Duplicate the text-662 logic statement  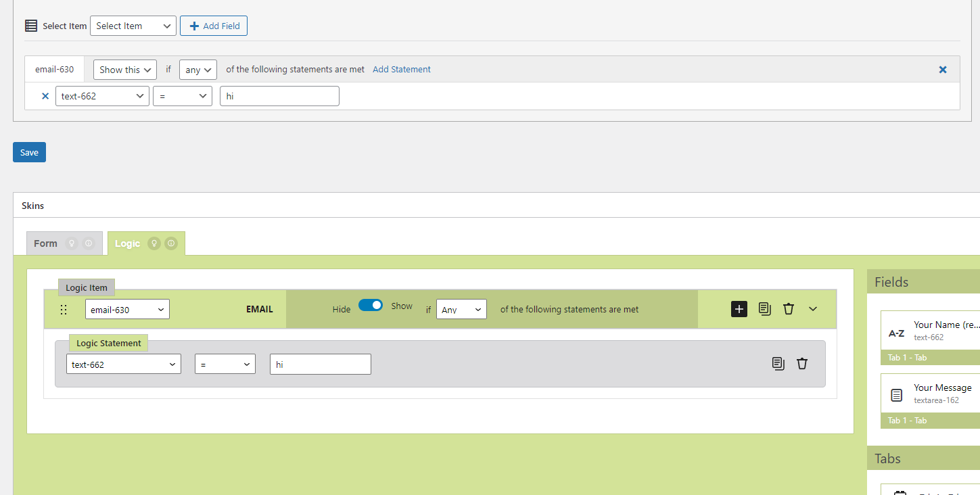778,364
